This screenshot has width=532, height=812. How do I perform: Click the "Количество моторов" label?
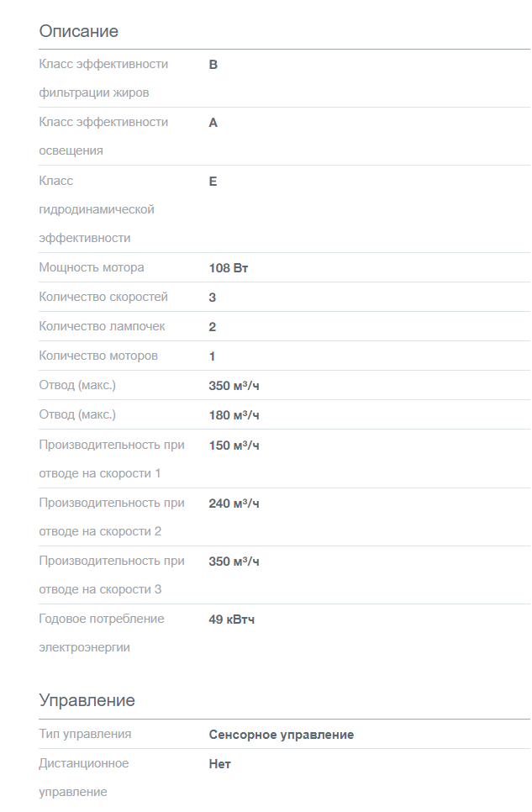tap(98, 356)
